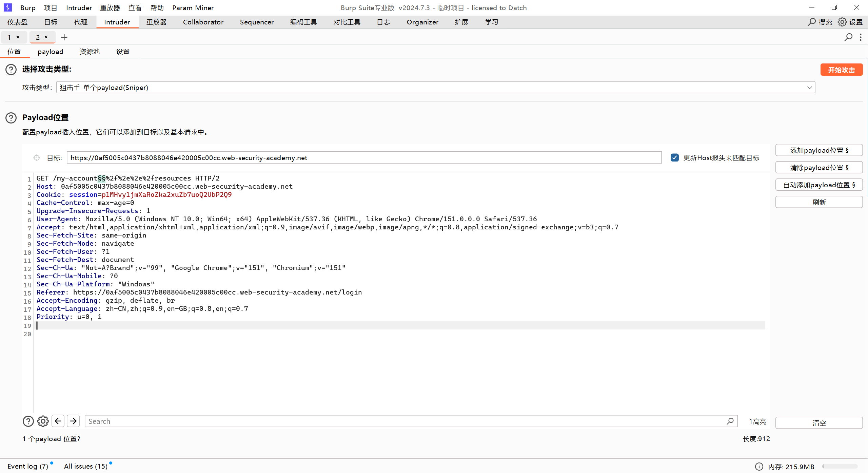Screen dimensions: 868x473
Task: Switch to the 重放器 main tab
Action: click(157, 22)
